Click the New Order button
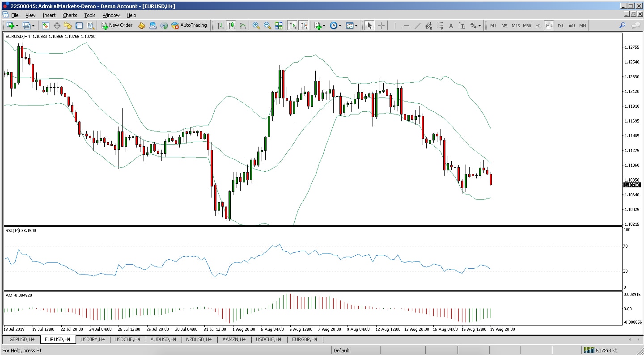The image size is (644, 355). 117,25
